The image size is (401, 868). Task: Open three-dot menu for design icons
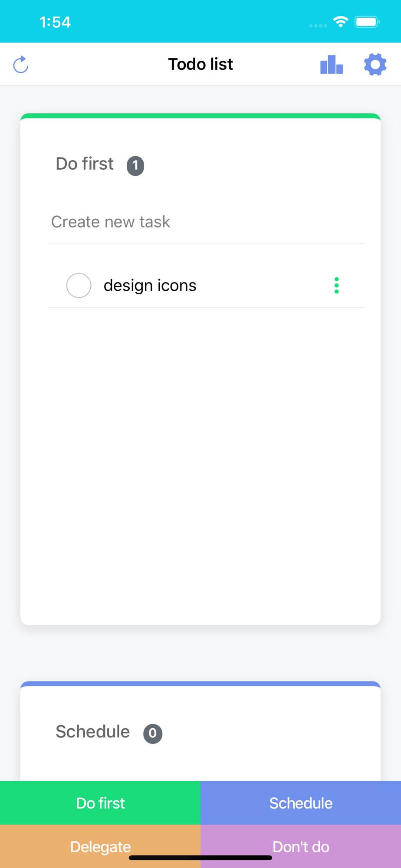point(336,286)
